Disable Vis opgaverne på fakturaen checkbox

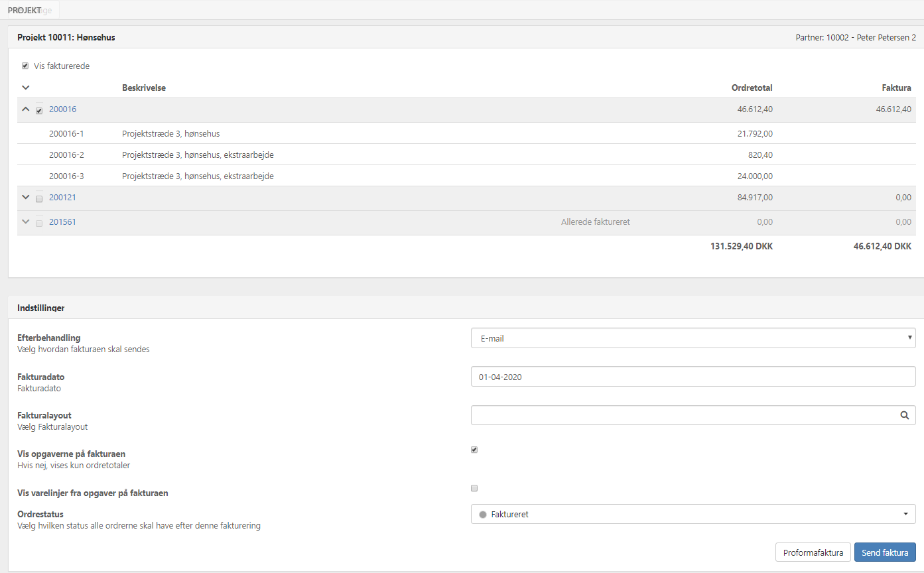[x=474, y=450]
